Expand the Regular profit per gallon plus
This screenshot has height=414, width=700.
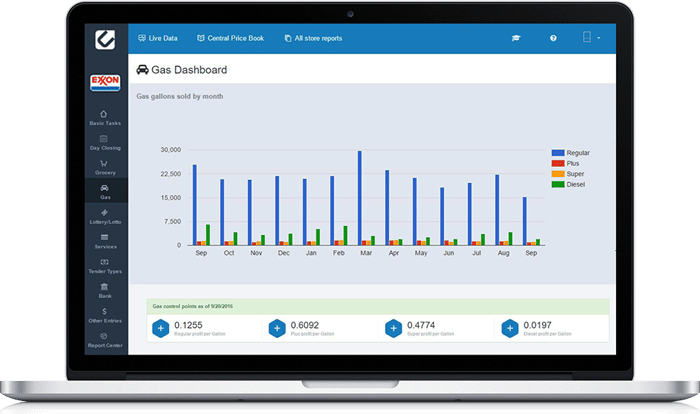pos(160,327)
